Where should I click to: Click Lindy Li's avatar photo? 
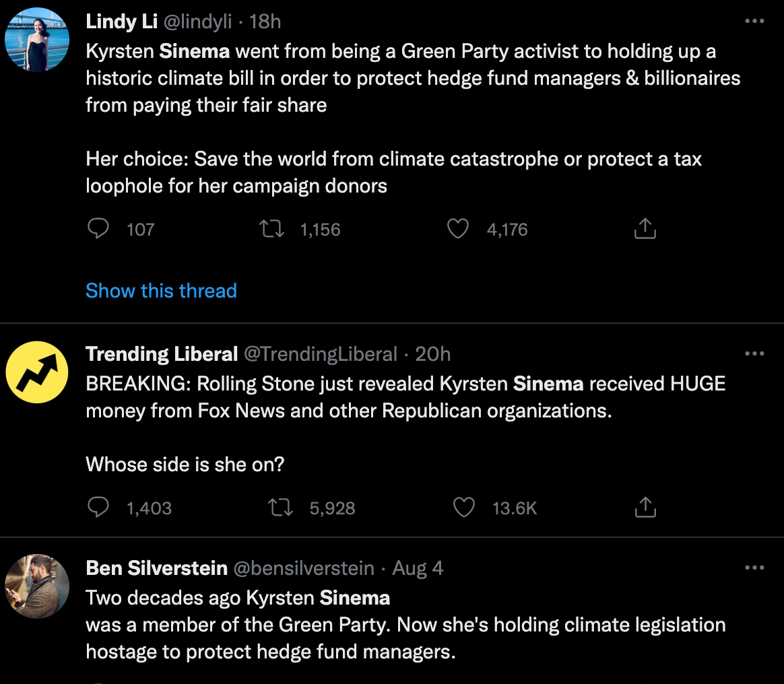37,40
